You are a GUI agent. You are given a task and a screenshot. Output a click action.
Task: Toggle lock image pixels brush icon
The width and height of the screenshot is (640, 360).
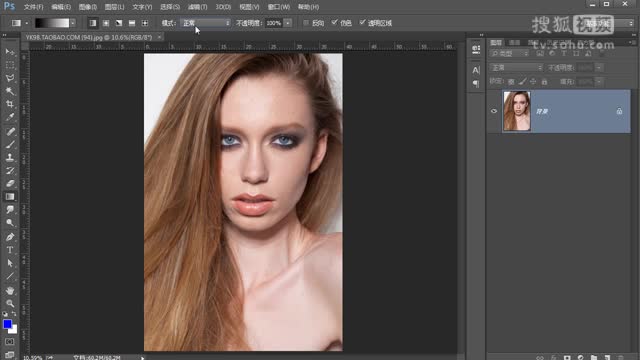(x=522, y=82)
